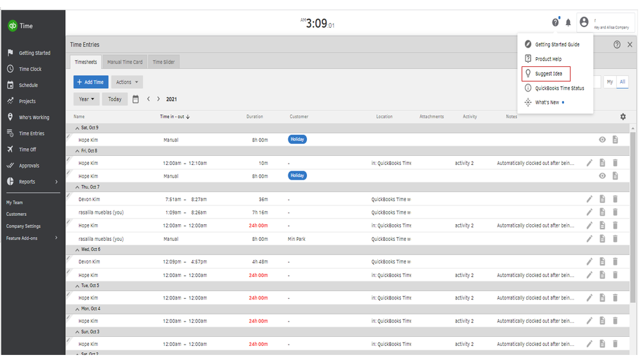
Task: Open Projects from the sidebar
Action: [x=21, y=101]
